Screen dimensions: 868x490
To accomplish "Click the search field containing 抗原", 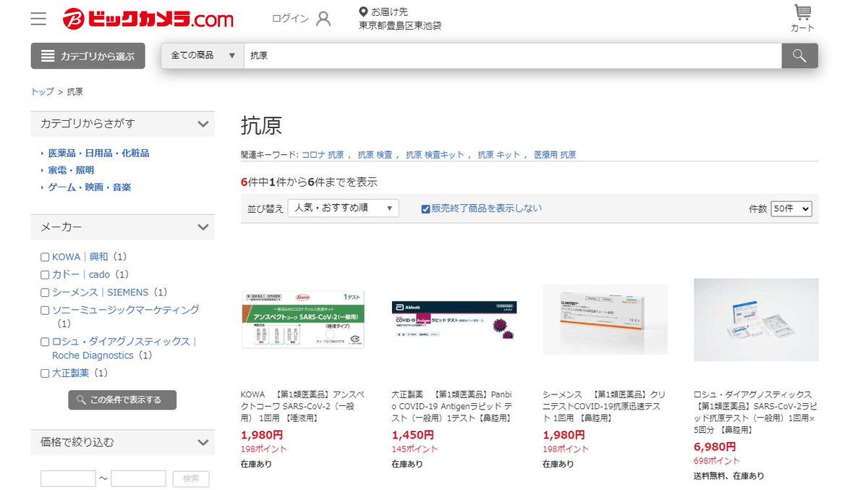I will click(512, 56).
